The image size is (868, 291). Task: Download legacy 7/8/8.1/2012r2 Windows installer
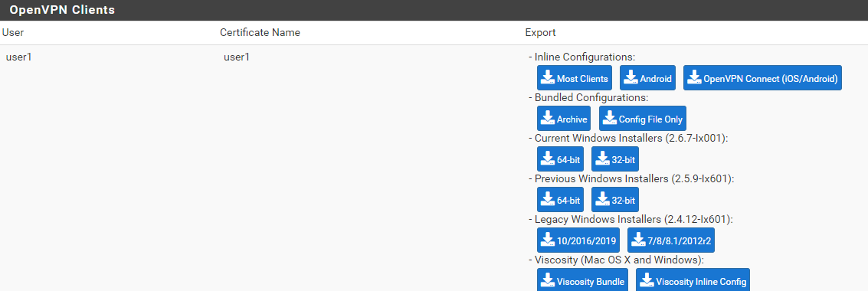[x=671, y=240]
